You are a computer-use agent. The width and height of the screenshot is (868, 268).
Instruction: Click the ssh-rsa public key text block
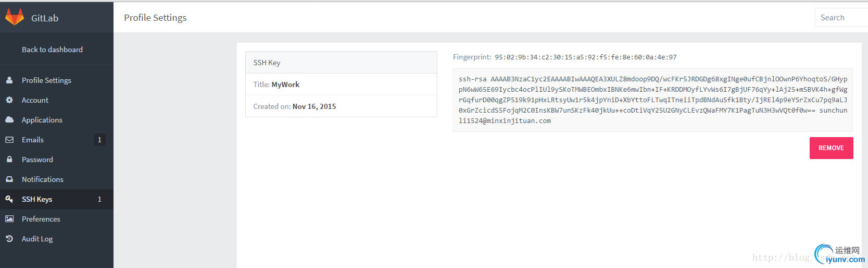(x=652, y=100)
